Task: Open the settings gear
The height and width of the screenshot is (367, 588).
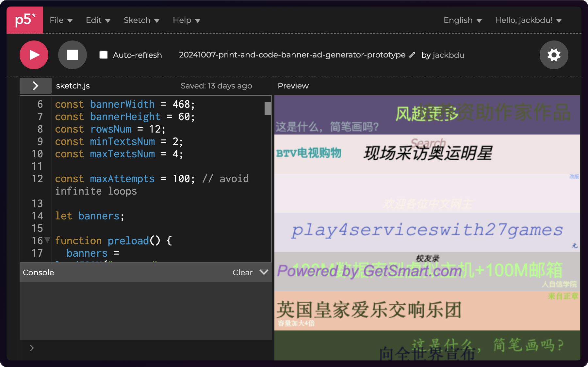Action: tap(554, 55)
